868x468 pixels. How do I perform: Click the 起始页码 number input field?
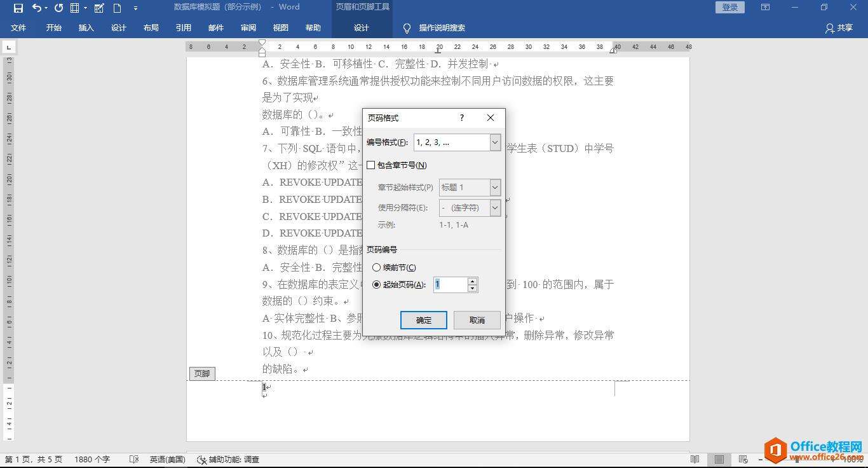pyautogui.click(x=451, y=285)
